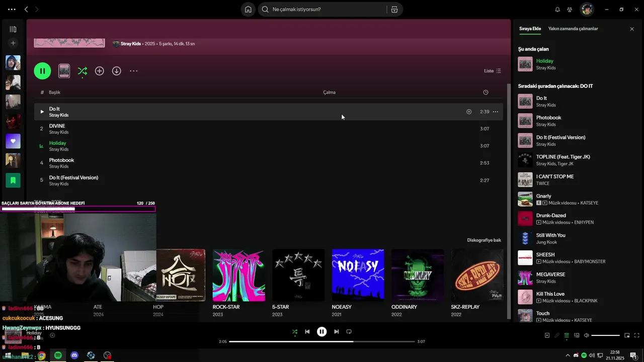This screenshot has width=644, height=362.
Task: Open more options for the Do It row
Action: click(496, 112)
